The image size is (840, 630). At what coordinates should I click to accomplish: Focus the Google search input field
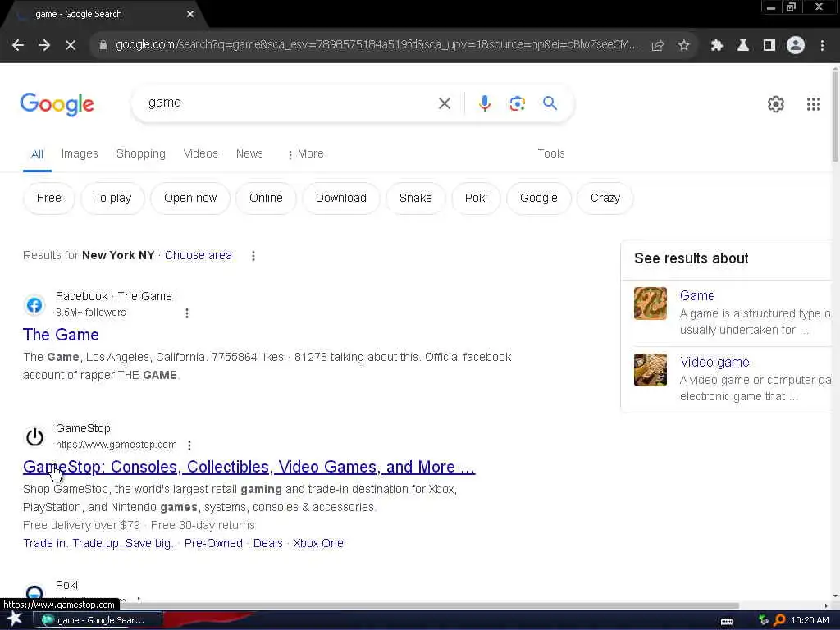(290, 103)
